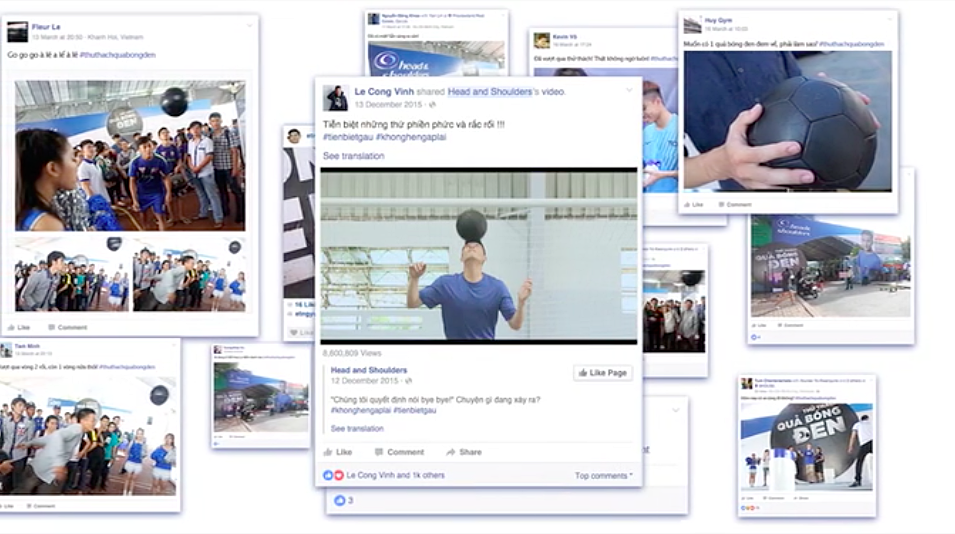Open Kevin Vo's profile avatar
The width and height of the screenshot is (955, 534).
tap(541, 41)
